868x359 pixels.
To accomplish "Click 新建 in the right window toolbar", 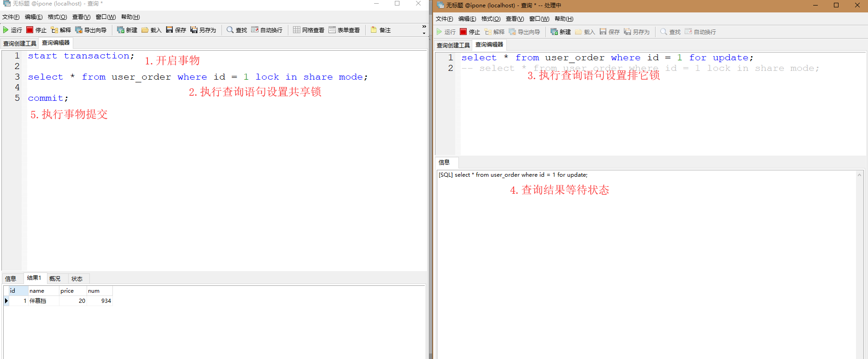I will [x=561, y=32].
